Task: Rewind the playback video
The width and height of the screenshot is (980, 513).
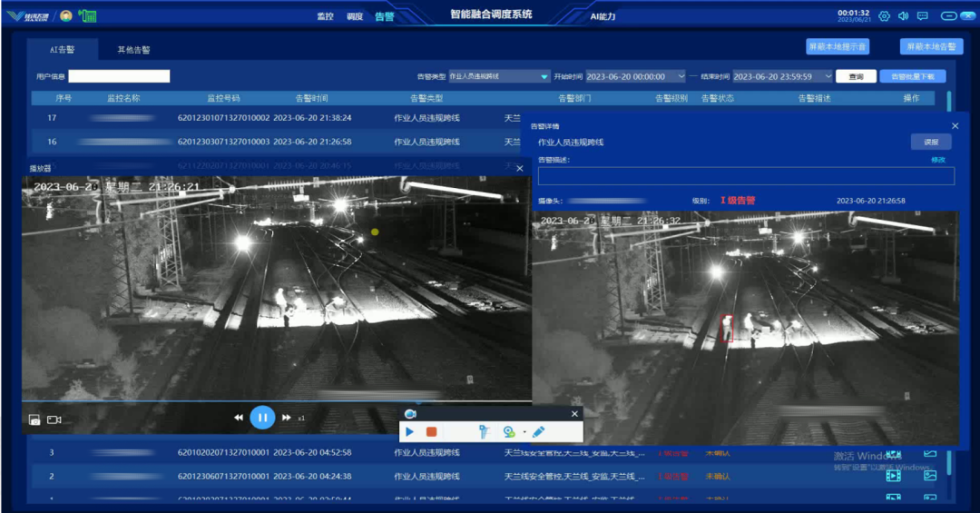Action: [239, 418]
